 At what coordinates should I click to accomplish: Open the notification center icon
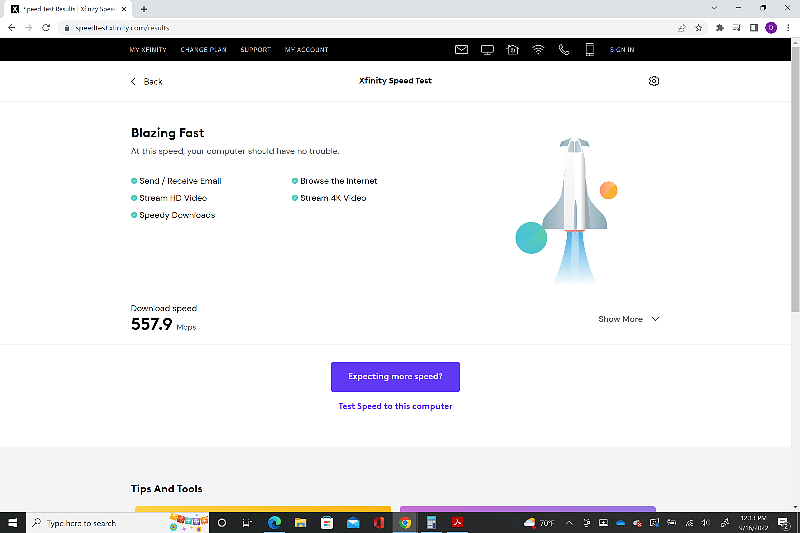click(783, 523)
